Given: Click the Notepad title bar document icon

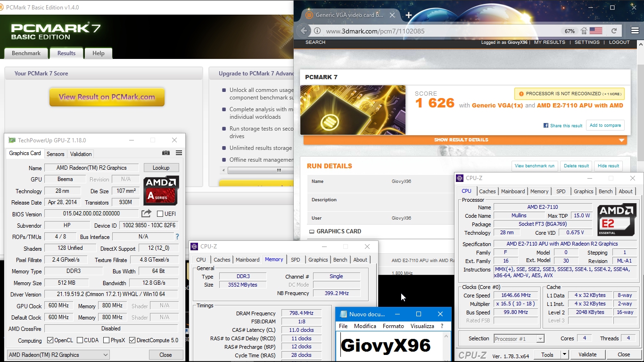Looking at the screenshot, I should [343, 314].
